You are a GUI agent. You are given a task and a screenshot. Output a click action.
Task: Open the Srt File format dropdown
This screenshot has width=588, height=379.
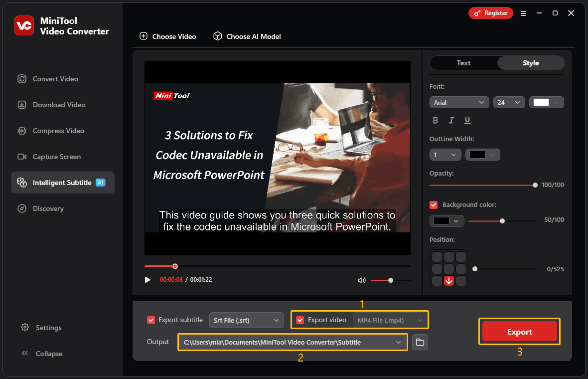point(246,320)
